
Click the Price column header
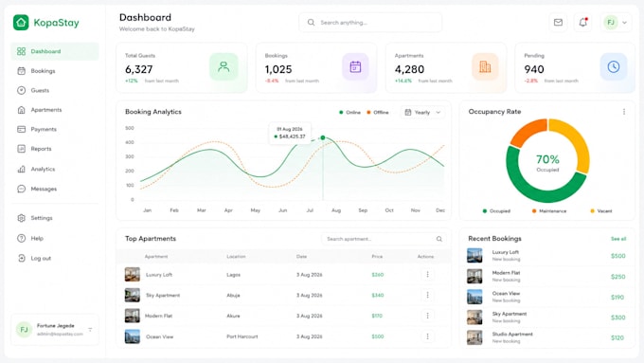tap(377, 257)
